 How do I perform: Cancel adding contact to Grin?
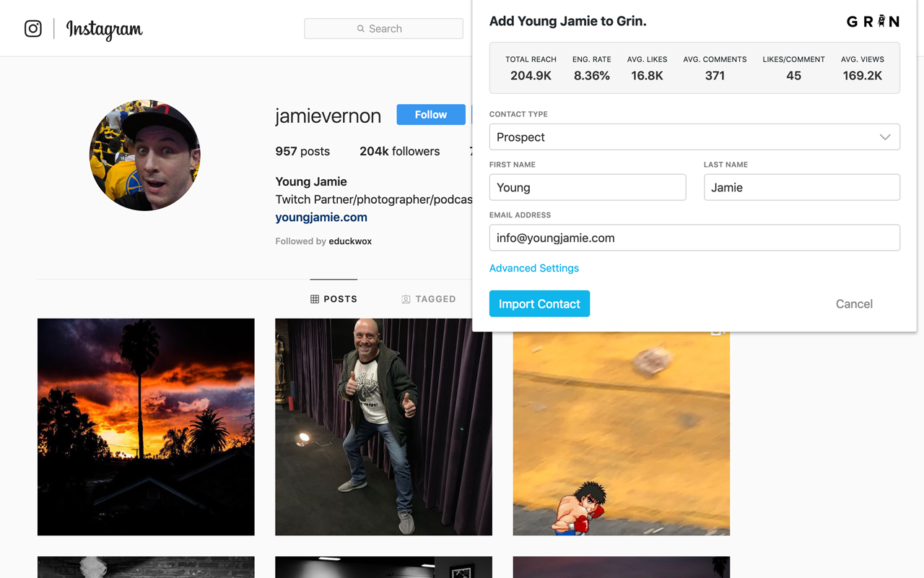(x=854, y=304)
